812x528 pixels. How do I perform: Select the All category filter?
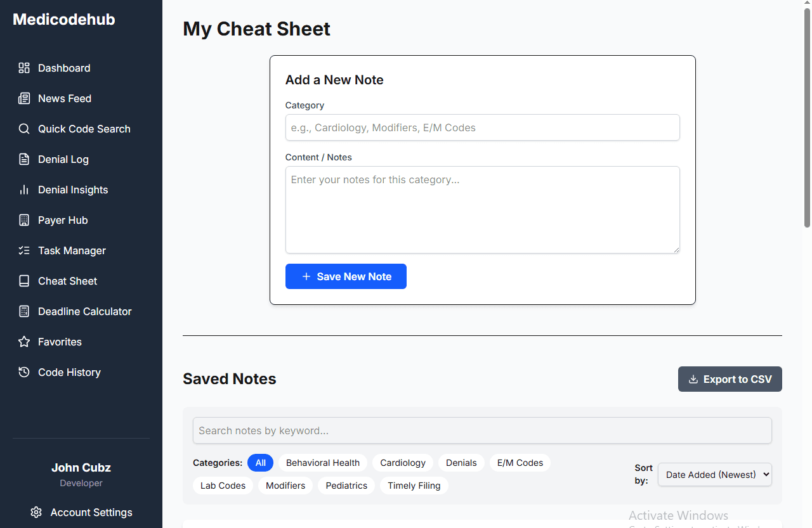tap(261, 463)
